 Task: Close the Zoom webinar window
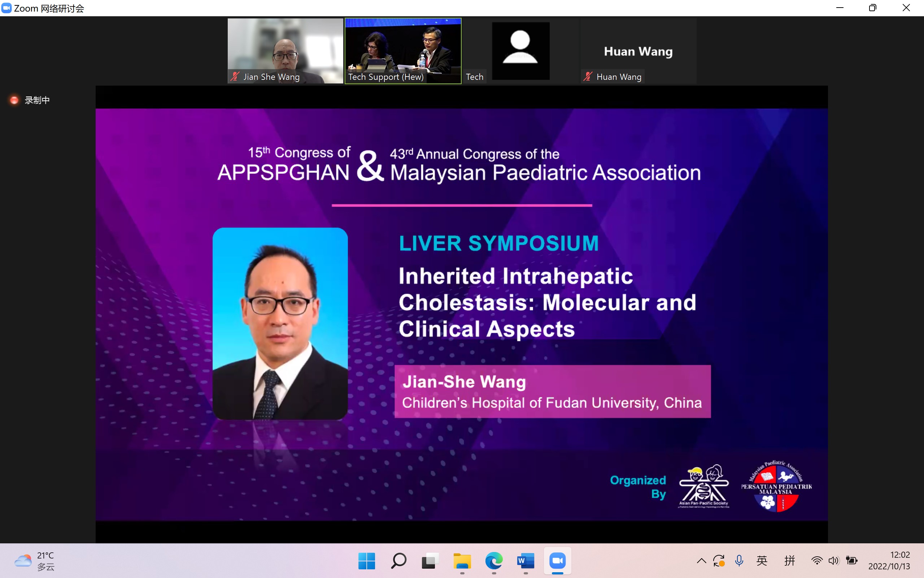click(x=906, y=8)
